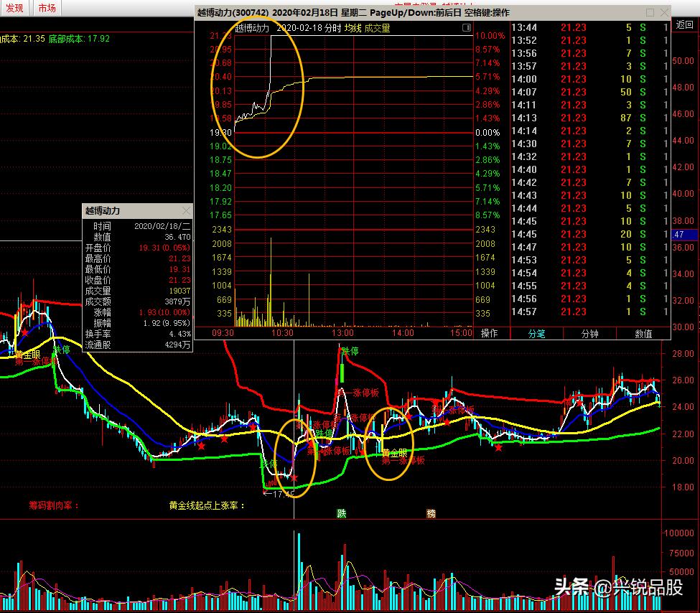Click the 均线 legend label
The image size is (700, 613).
click(353, 28)
